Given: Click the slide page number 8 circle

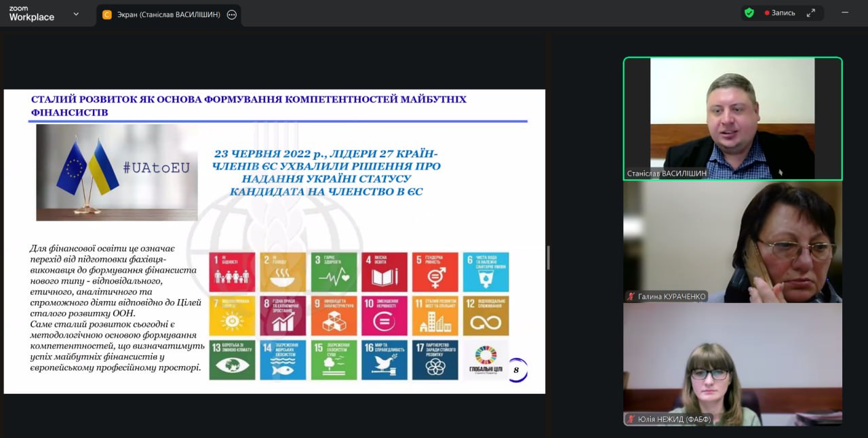Looking at the screenshot, I should point(516,370).
